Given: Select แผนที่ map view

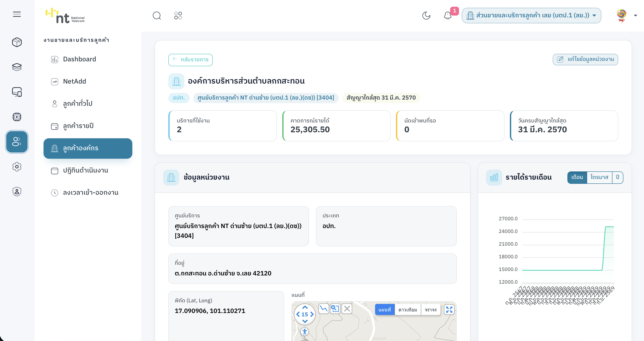Looking at the screenshot, I should [x=384, y=309].
